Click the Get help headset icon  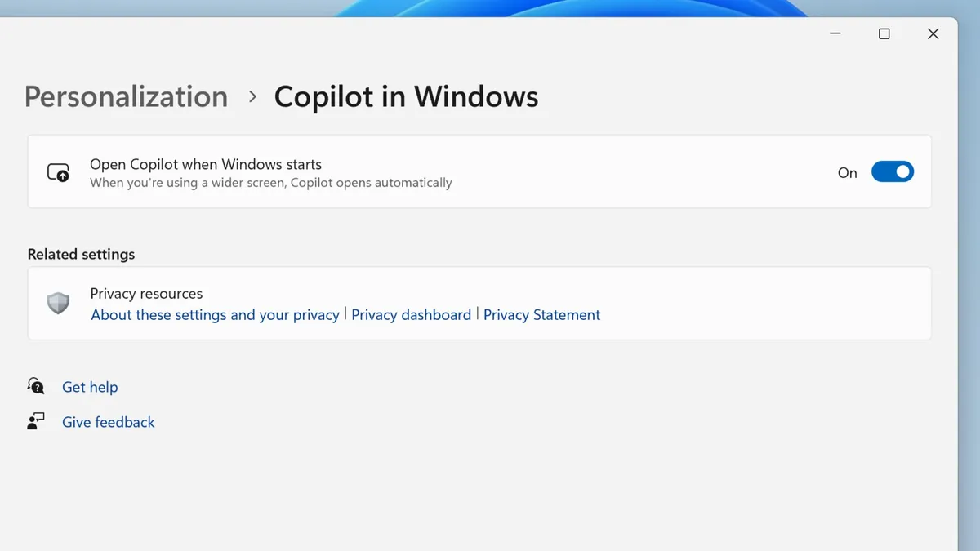pyautogui.click(x=36, y=386)
